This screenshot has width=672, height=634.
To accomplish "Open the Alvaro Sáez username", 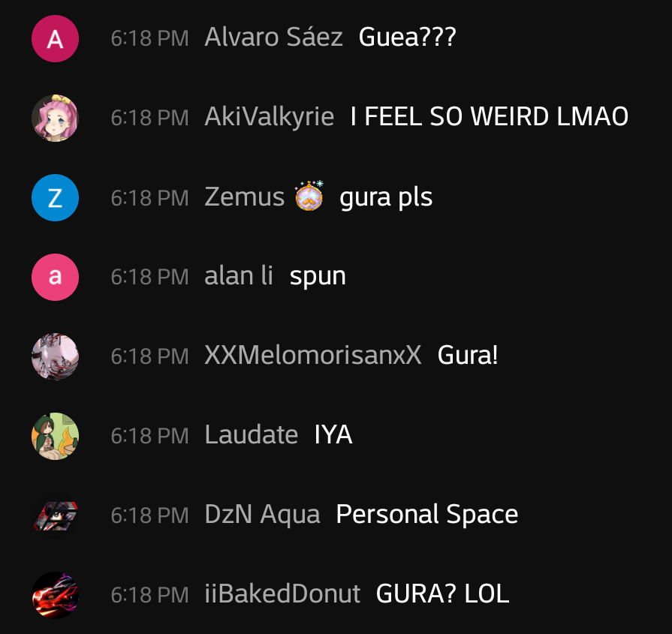I will pos(273,37).
